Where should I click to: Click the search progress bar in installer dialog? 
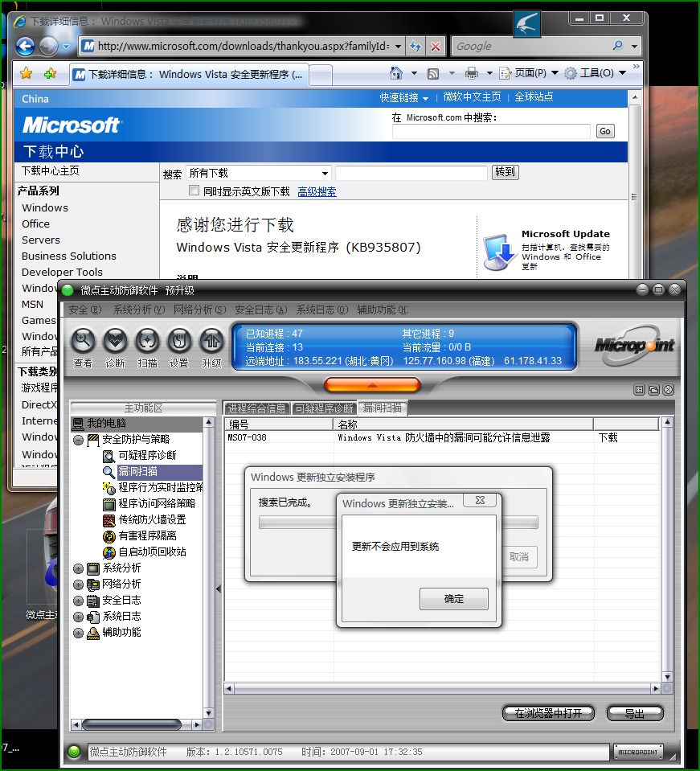click(398, 522)
